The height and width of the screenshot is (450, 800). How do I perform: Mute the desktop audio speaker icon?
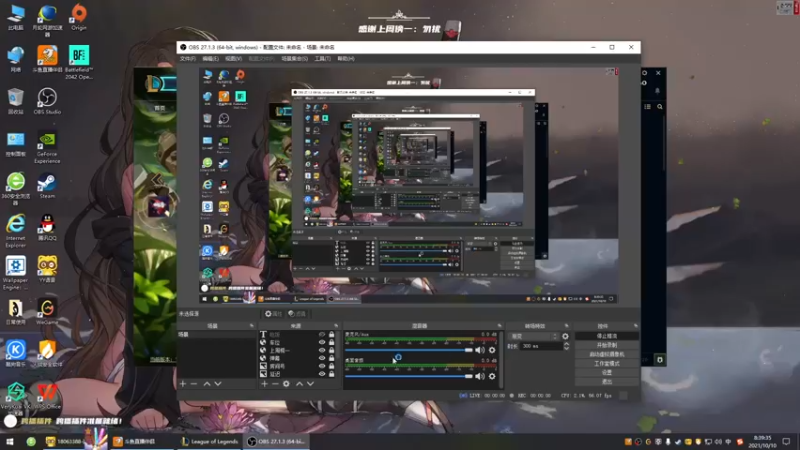tap(480, 376)
